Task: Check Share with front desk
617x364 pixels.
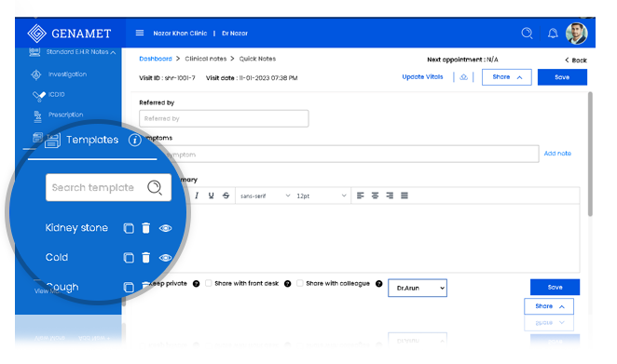Action: 209,283
